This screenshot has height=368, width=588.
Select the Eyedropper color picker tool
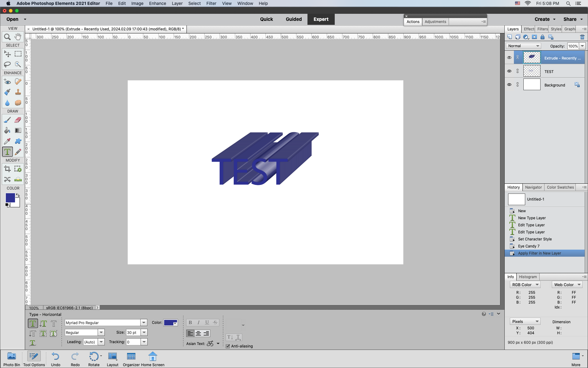7,141
